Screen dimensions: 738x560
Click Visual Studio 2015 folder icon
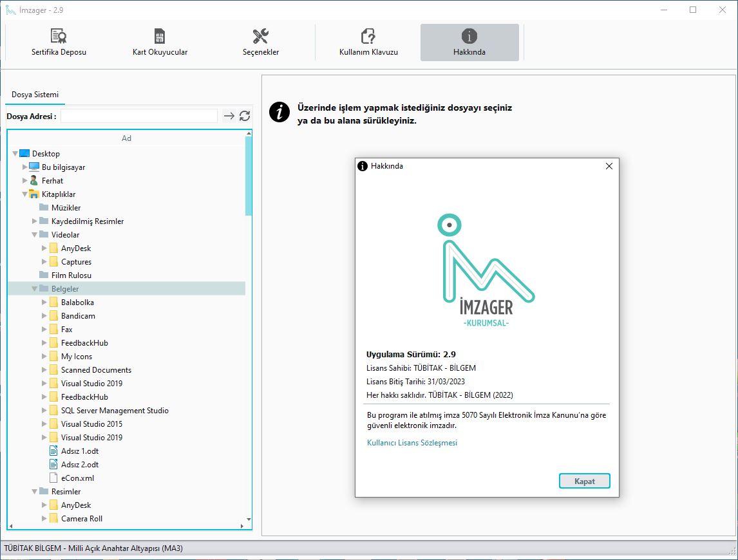[53, 424]
